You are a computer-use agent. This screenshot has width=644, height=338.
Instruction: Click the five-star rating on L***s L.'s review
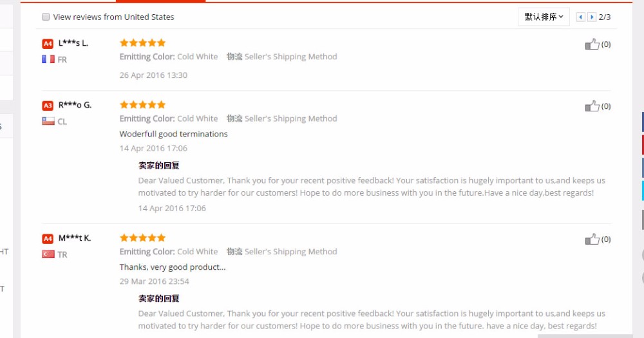coord(142,42)
